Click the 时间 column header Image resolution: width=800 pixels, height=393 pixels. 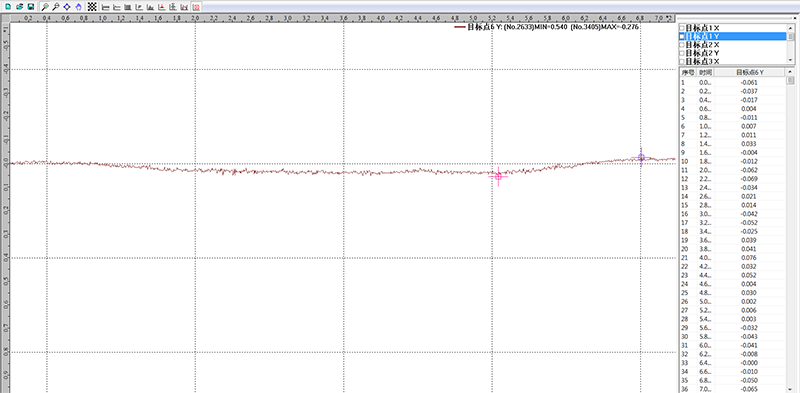705,72
